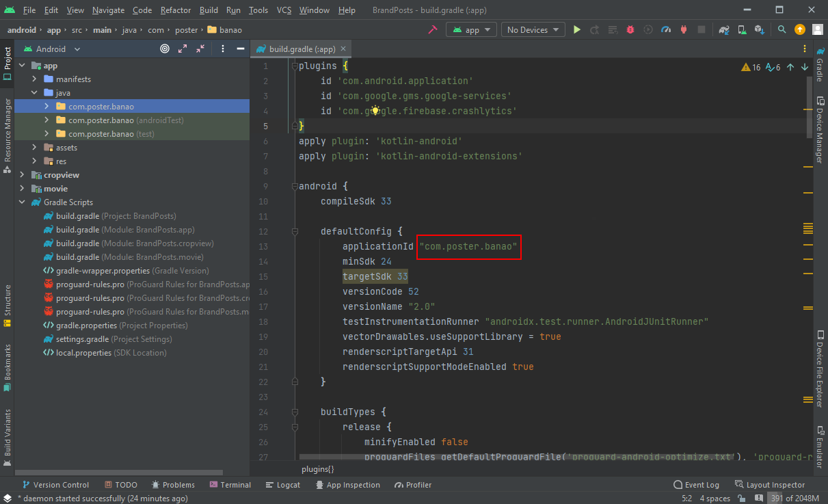
Task: Click the orange update notification icon
Action: (x=800, y=30)
